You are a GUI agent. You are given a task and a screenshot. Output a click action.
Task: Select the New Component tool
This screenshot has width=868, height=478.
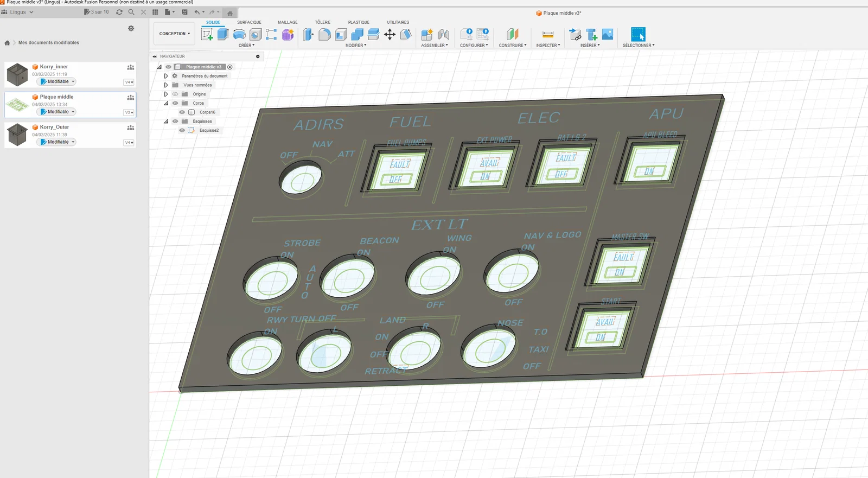click(x=427, y=35)
